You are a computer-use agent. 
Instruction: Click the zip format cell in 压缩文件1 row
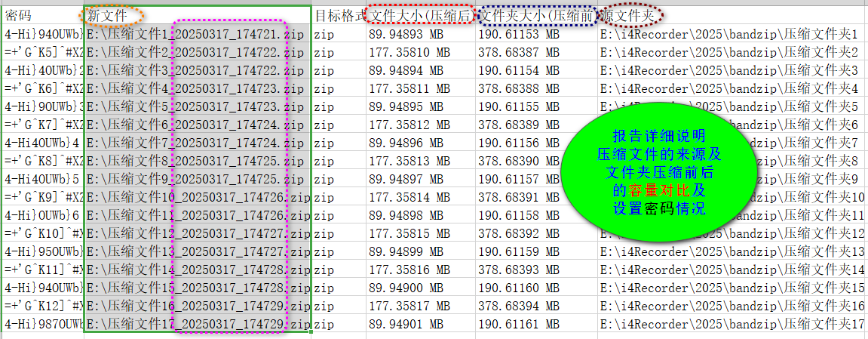coord(339,34)
